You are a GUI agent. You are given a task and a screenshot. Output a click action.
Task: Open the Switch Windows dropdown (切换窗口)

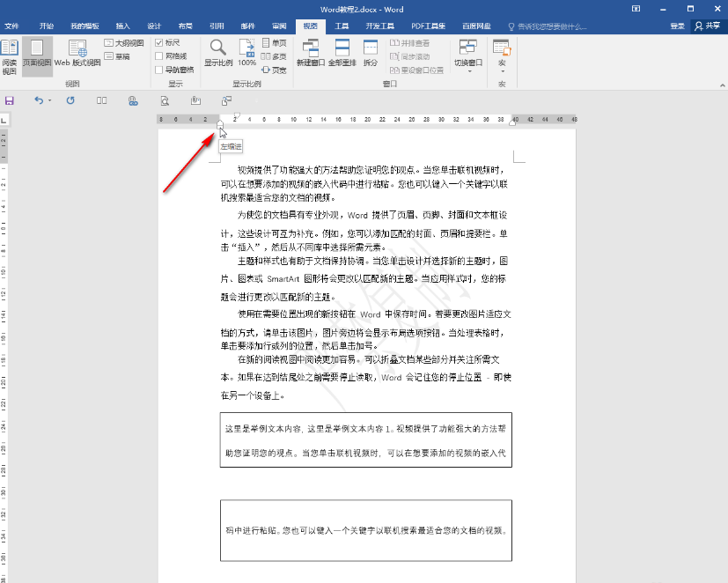pyautogui.click(x=467, y=70)
